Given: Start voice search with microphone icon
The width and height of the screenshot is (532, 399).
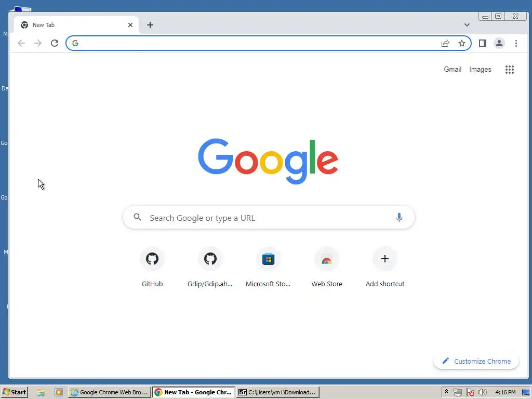Looking at the screenshot, I should (x=400, y=217).
